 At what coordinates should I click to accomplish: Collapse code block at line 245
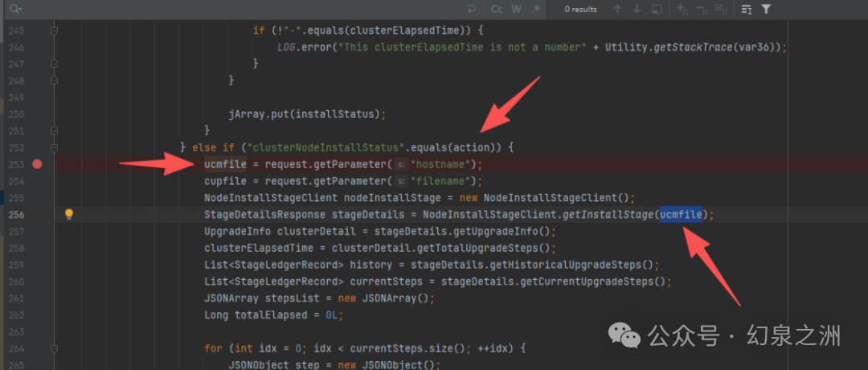point(54,31)
